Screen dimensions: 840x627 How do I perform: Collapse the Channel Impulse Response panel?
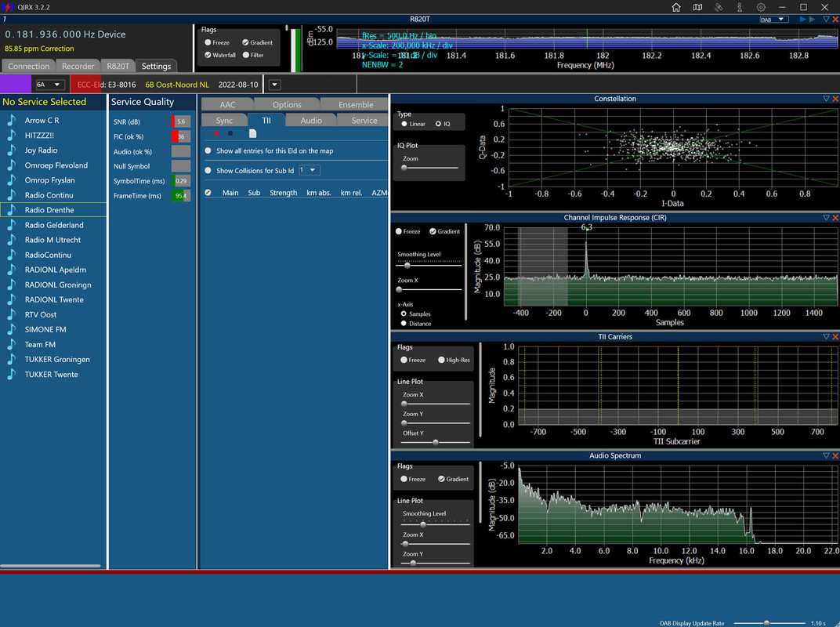pos(826,218)
